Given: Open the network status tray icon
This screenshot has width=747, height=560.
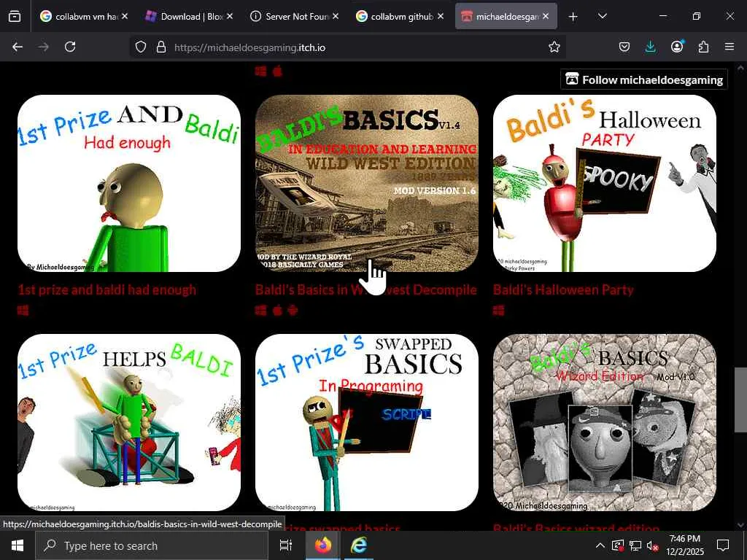Looking at the screenshot, I should (x=635, y=545).
